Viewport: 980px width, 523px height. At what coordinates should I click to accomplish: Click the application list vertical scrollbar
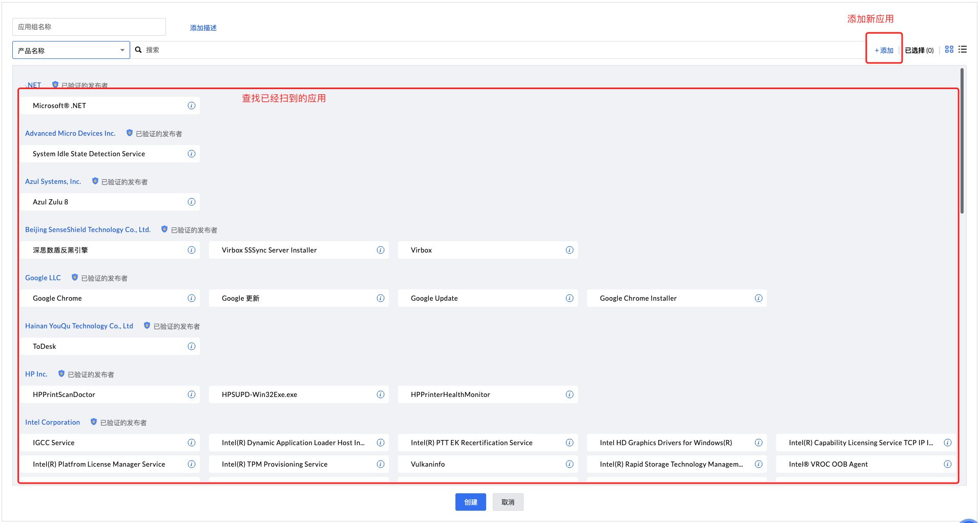point(962,141)
